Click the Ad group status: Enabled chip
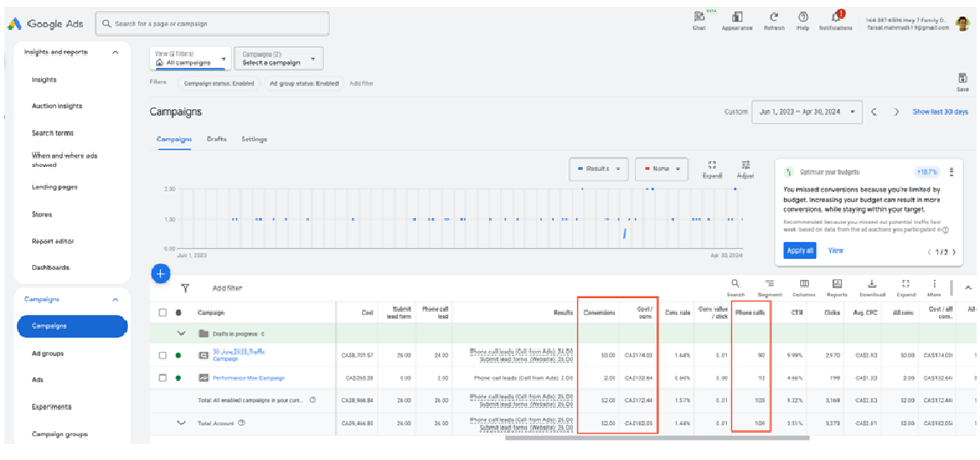 (304, 83)
